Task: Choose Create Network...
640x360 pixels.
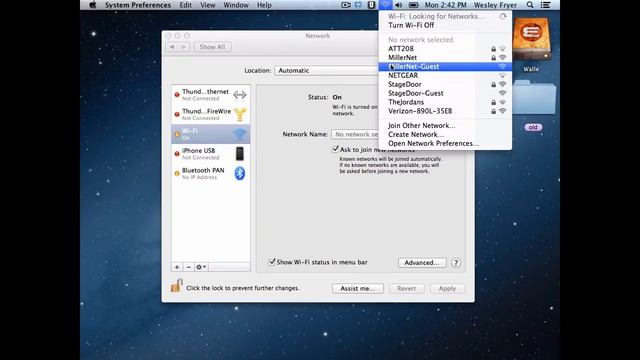Action: (445, 134)
